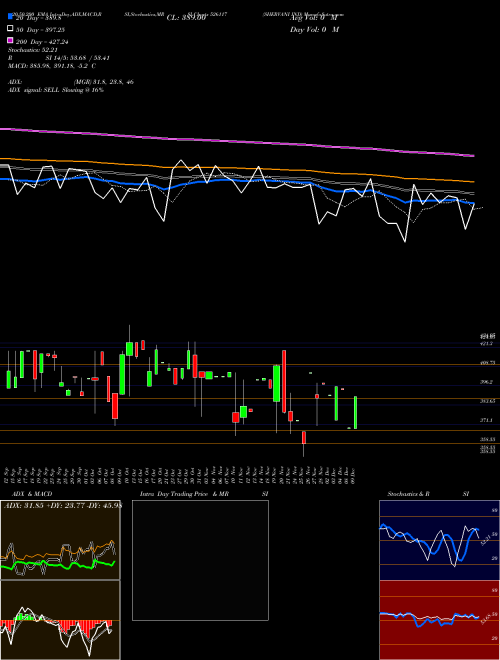Viewport: 500px width, 660px height.
Task: Click the 'MACD: 385.98, 391.18, -5.2 C' readout
Action: [x=52, y=66]
